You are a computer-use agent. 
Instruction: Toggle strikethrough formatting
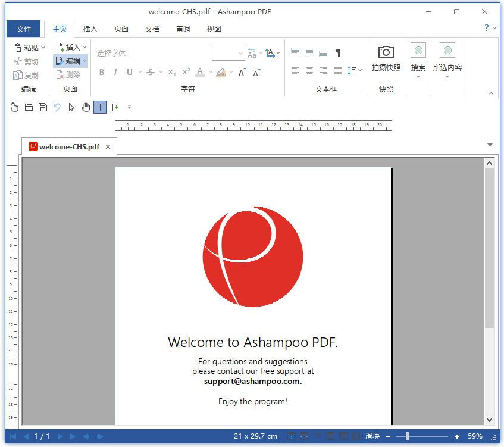pos(151,73)
